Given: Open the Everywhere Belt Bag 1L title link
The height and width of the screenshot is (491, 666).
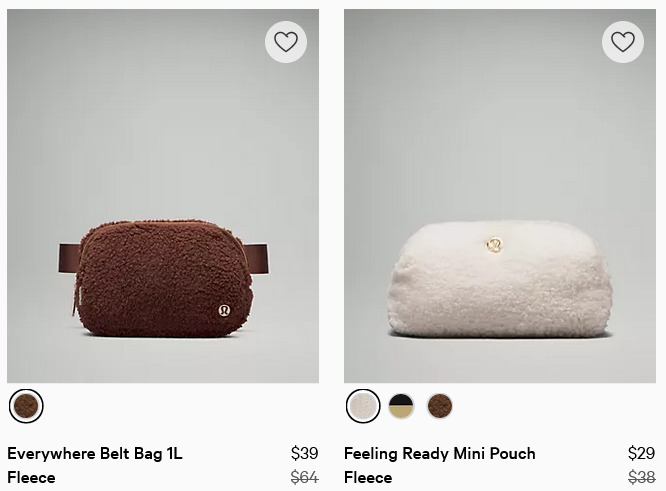Looking at the screenshot, I should 95,453.
